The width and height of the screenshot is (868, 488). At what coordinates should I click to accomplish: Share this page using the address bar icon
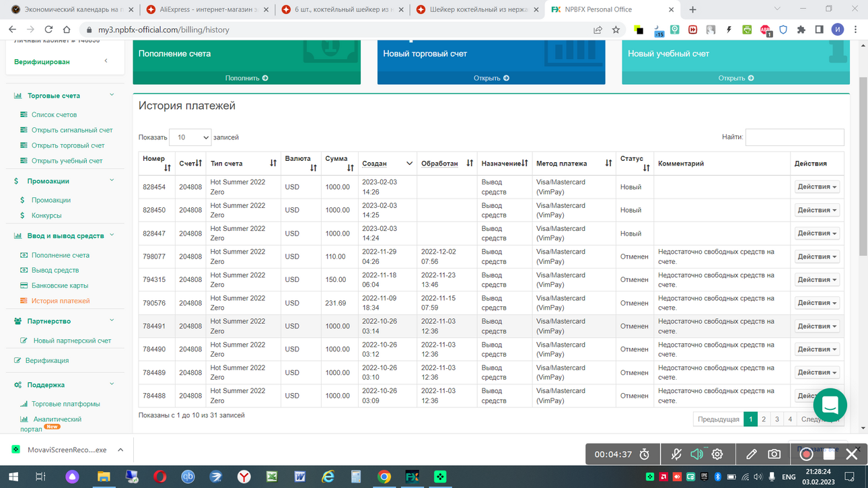click(x=598, y=30)
